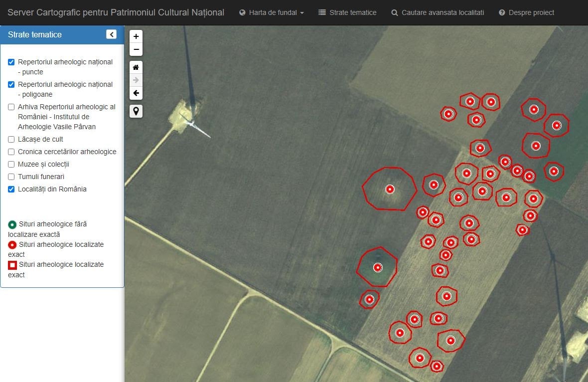Uncheck Repertoriul arheologic național - puncte
The width and height of the screenshot is (588, 382).
click(x=11, y=62)
